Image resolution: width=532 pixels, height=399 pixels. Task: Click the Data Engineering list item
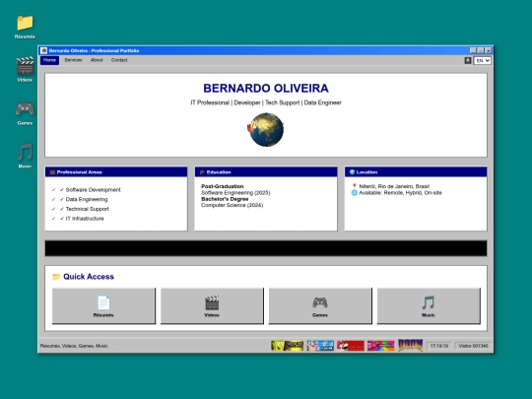point(87,199)
